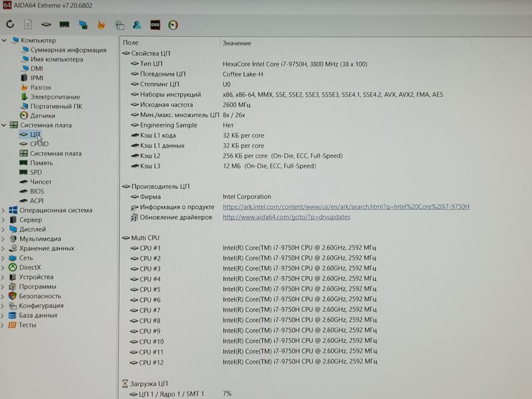Expand the Сеть tree node
The height and width of the screenshot is (399, 532).
point(3,258)
